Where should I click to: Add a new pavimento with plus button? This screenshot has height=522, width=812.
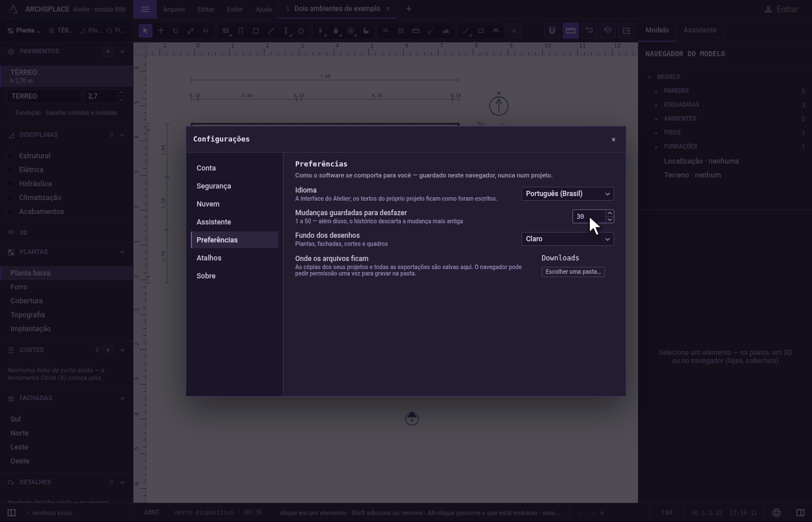108,52
